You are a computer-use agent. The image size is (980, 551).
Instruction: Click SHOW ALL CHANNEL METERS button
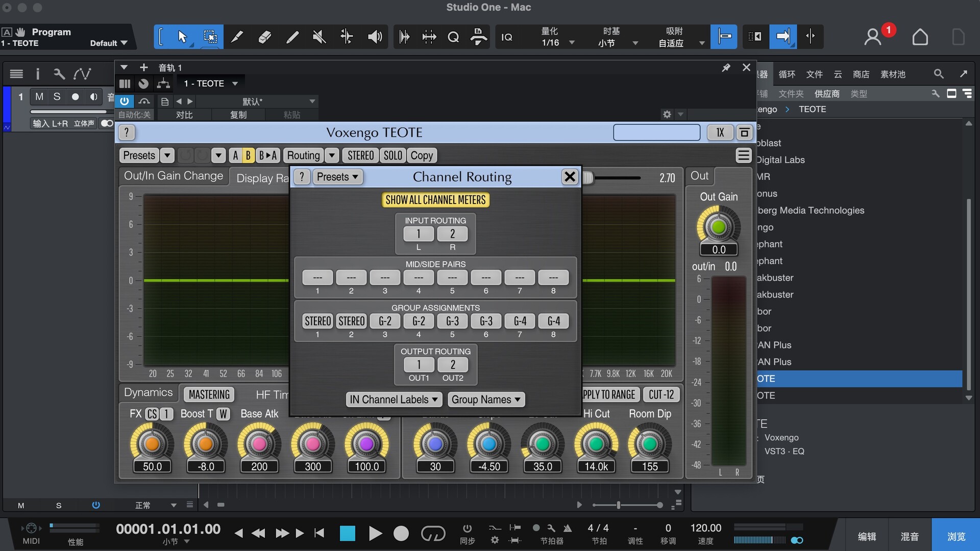pyautogui.click(x=435, y=200)
